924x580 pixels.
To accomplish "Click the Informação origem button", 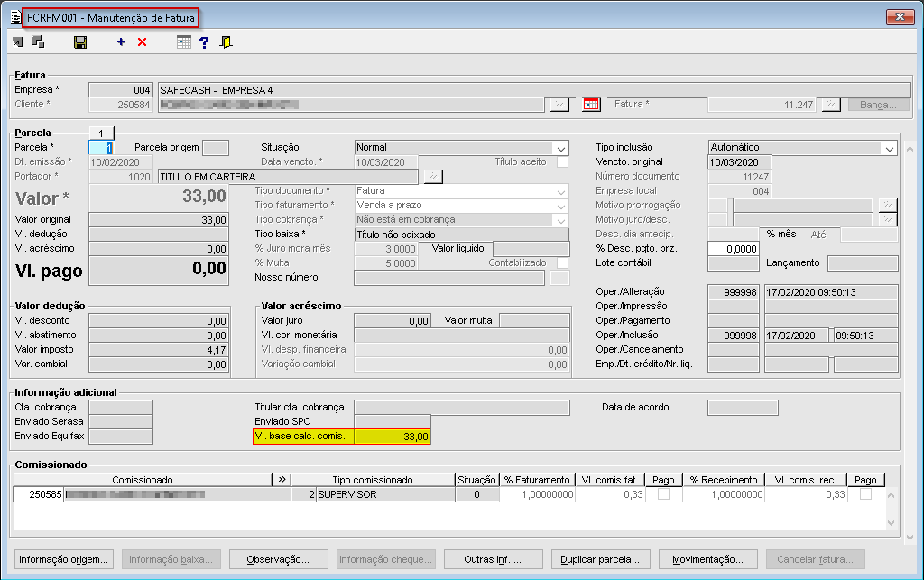I will click(x=64, y=559).
